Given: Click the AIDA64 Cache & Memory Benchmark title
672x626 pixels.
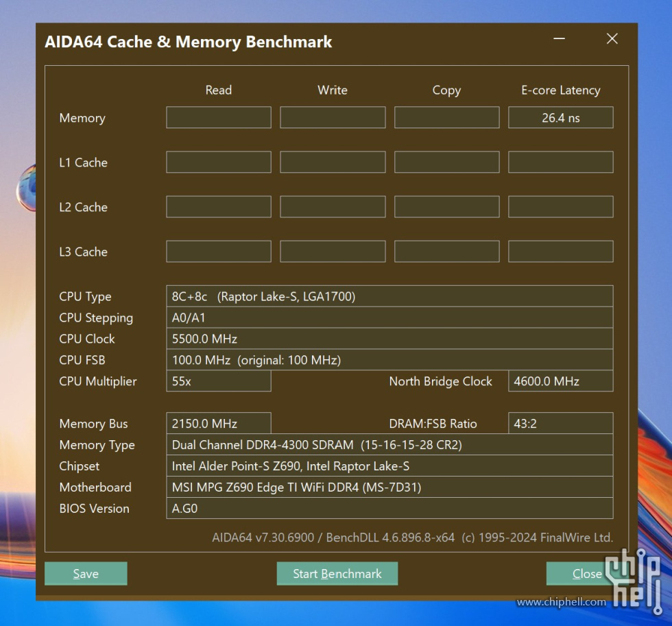Looking at the screenshot, I should coord(188,42).
